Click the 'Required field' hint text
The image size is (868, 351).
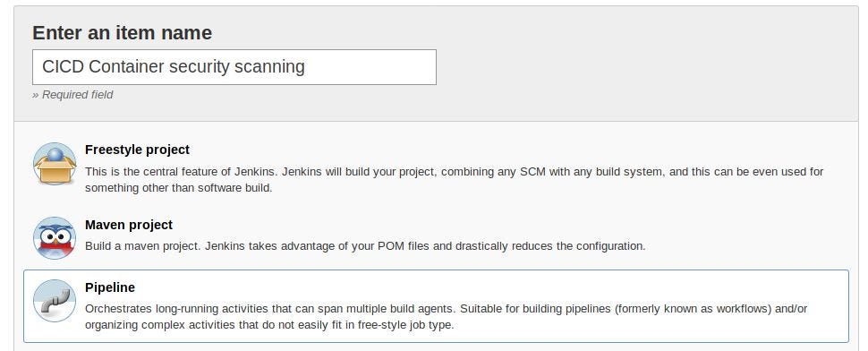click(x=72, y=95)
